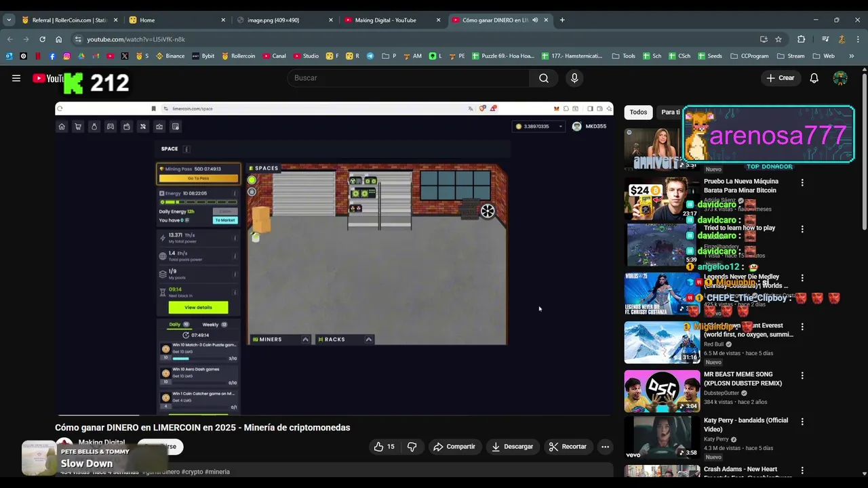
Task: Click the Crear button
Action: [x=780, y=78]
